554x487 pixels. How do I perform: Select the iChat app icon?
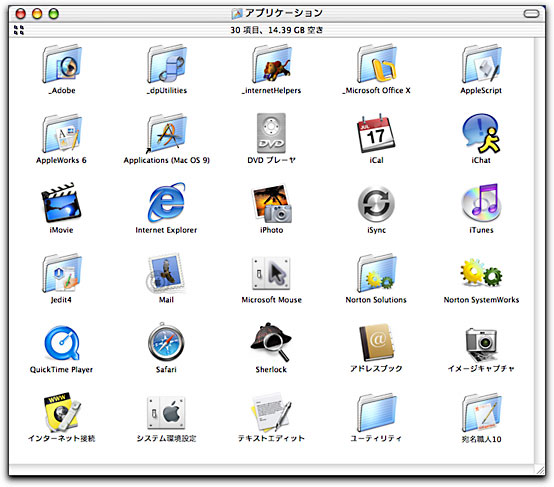pyautogui.click(x=481, y=134)
